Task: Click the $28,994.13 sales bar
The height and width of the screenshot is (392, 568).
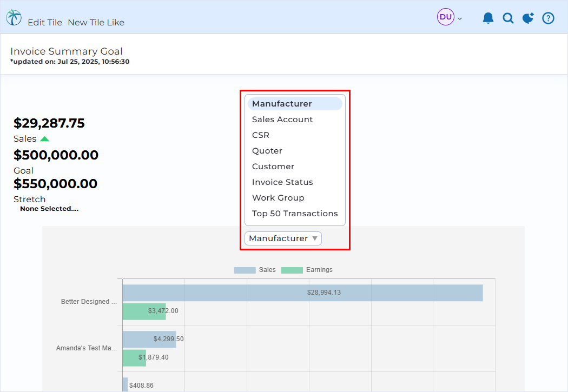Action: 302,293
